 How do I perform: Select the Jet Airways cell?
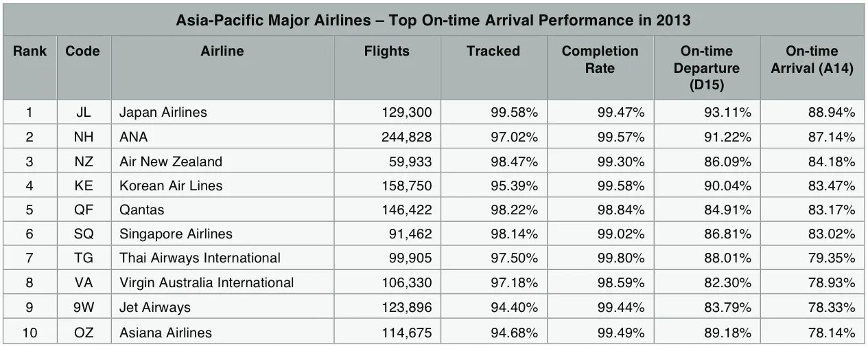(155, 307)
